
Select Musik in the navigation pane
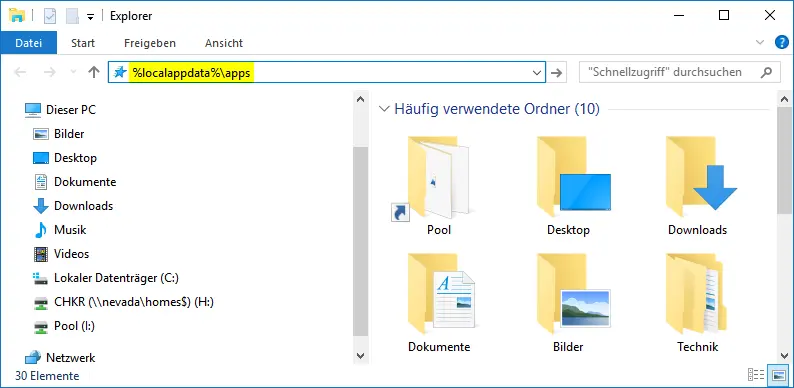[x=70, y=230]
